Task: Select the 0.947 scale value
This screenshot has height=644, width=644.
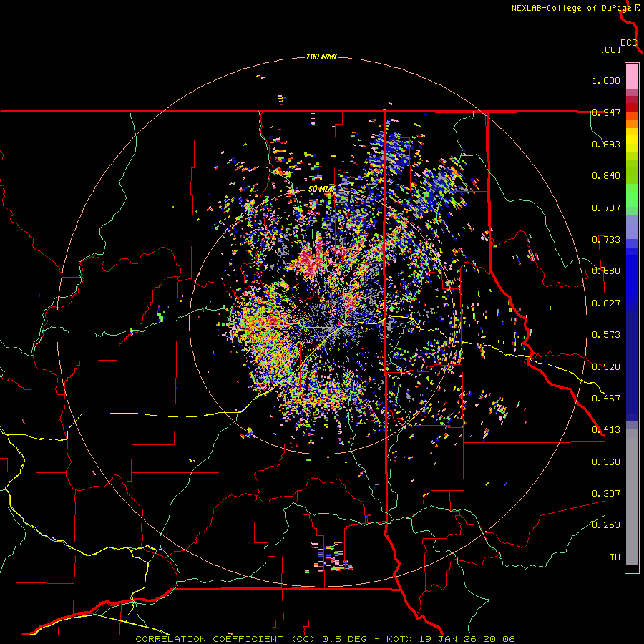Action: pyautogui.click(x=606, y=112)
